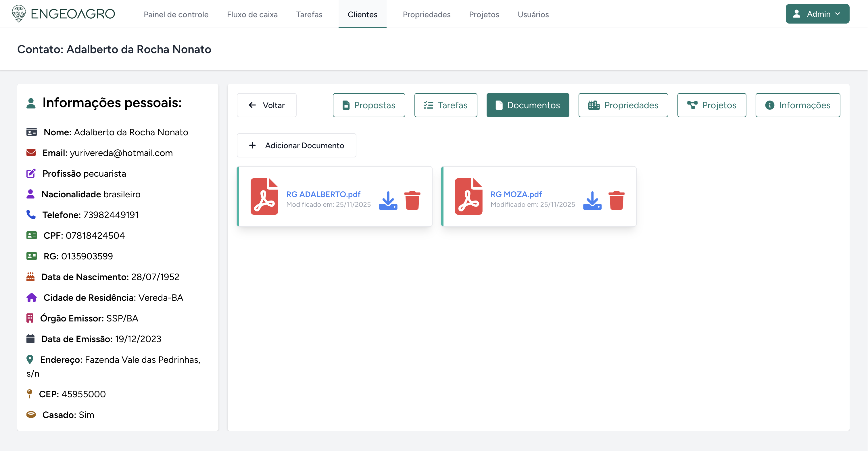Open the Informações tab
Image resolution: width=868 pixels, height=451 pixels.
click(797, 105)
